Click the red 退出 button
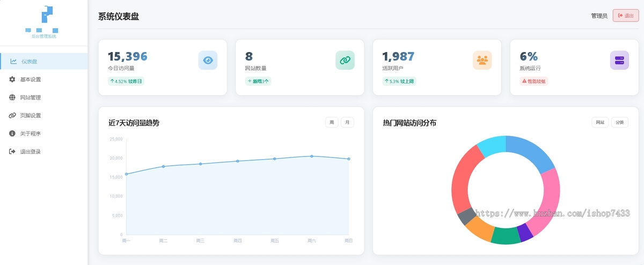Viewport: 644px width, 265px height. click(x=626, y=16)
